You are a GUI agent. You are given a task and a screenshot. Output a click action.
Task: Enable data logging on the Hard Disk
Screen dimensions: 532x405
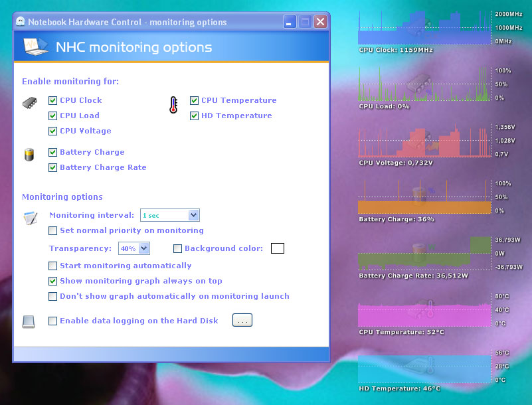click(53, 321)
